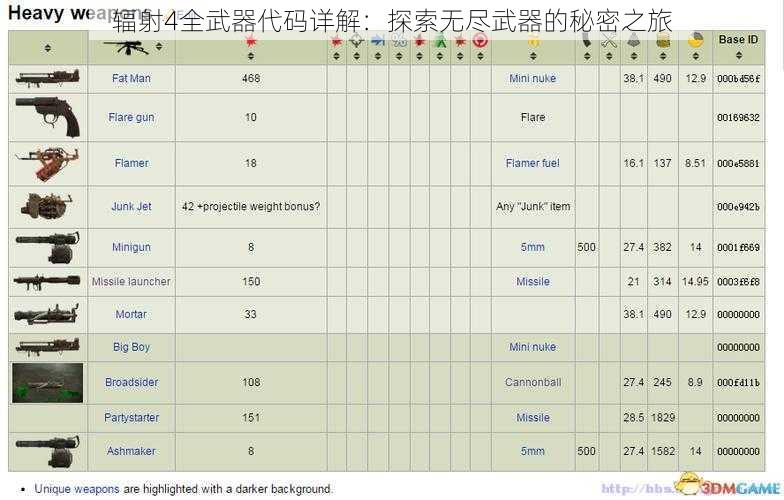Click the Broadsider screenshot thumbnail

(48, 383)
